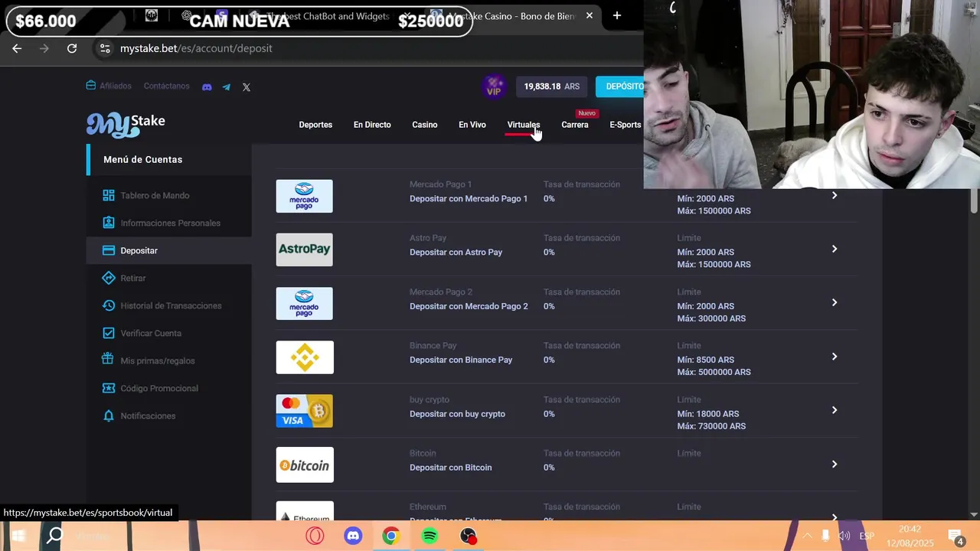980x551 pixels.
Task: Click the DEPÓSITO button
Action: (x=620, y=86)
